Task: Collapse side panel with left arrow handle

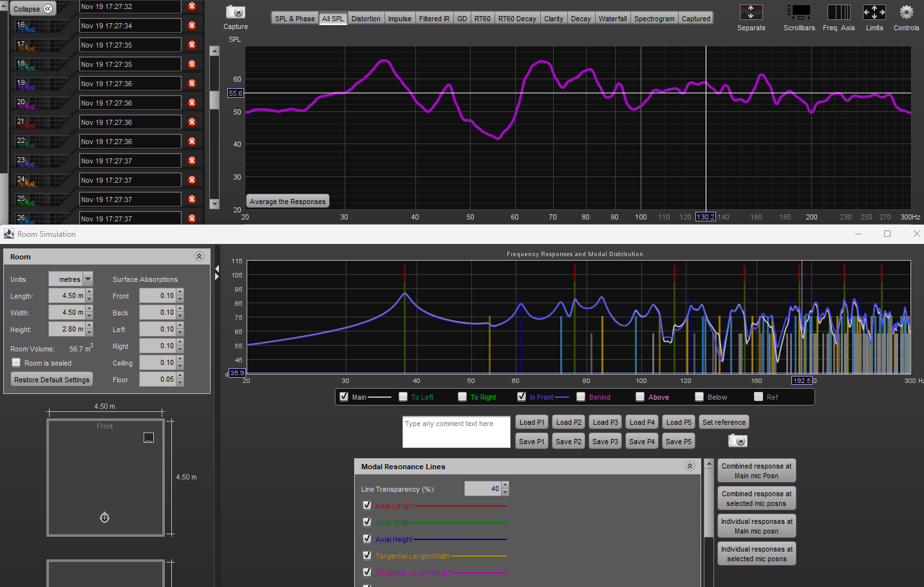Action: click(217, 269)
